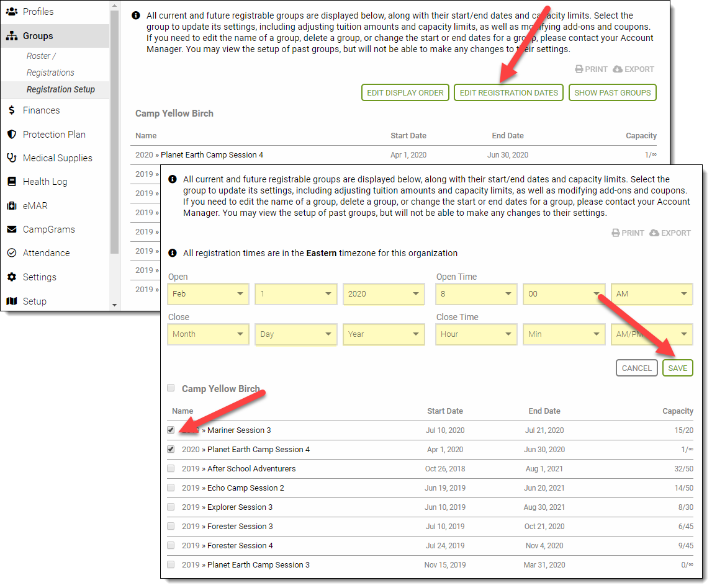
Task: Click the eMAR medical kit icon
Action: pos(11,206)
